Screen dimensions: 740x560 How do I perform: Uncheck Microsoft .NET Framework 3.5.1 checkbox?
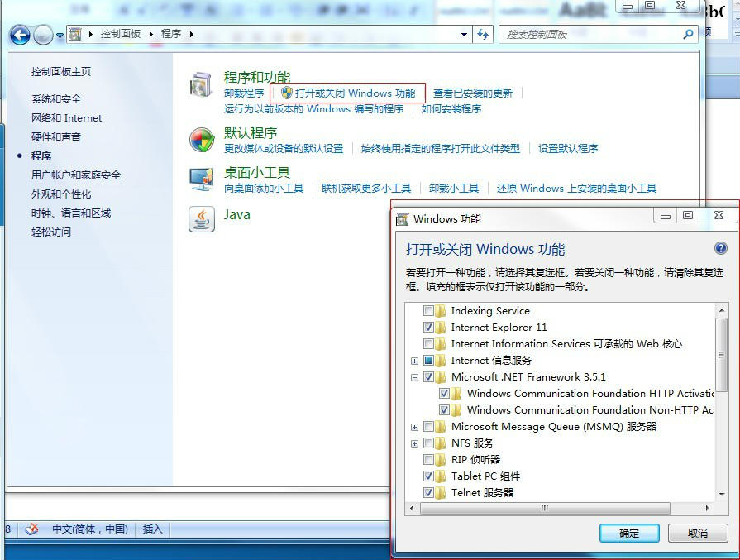428,377
